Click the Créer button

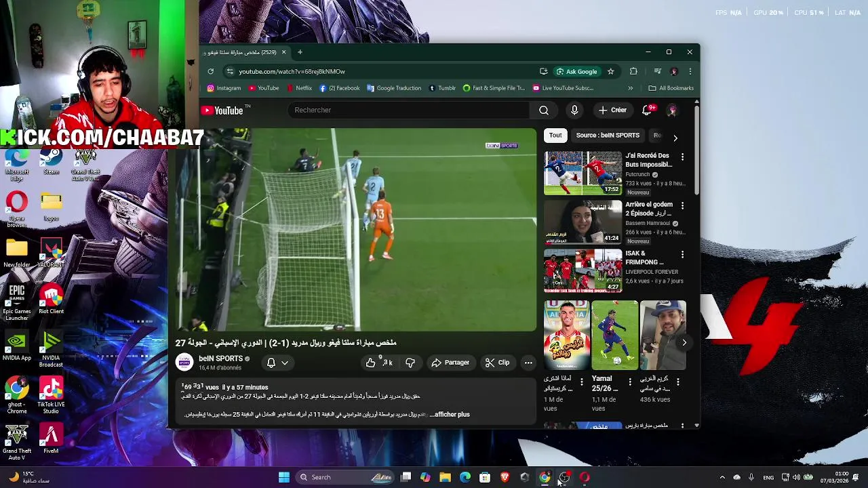click(x=612, y=110)
